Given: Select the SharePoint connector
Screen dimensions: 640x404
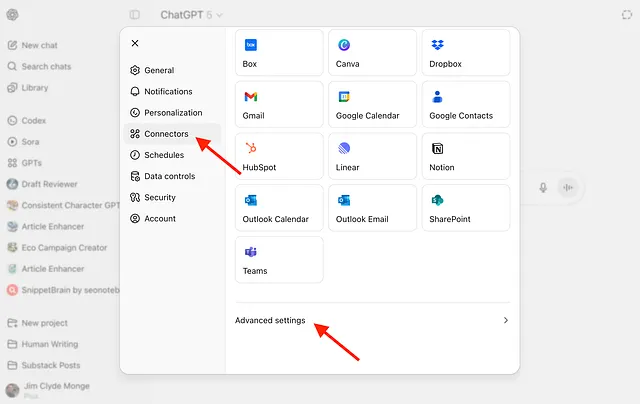Looking at the screenshot, I should [x=465, y=208].
